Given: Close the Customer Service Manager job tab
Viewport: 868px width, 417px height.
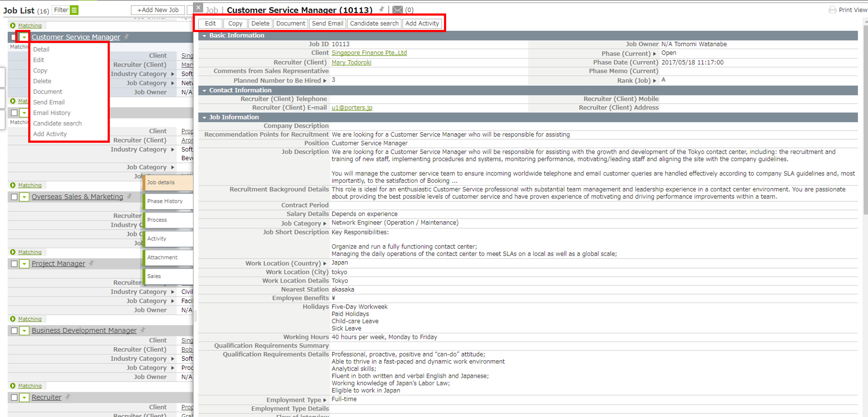Looking at the screenshot, I should pos(198,7).
